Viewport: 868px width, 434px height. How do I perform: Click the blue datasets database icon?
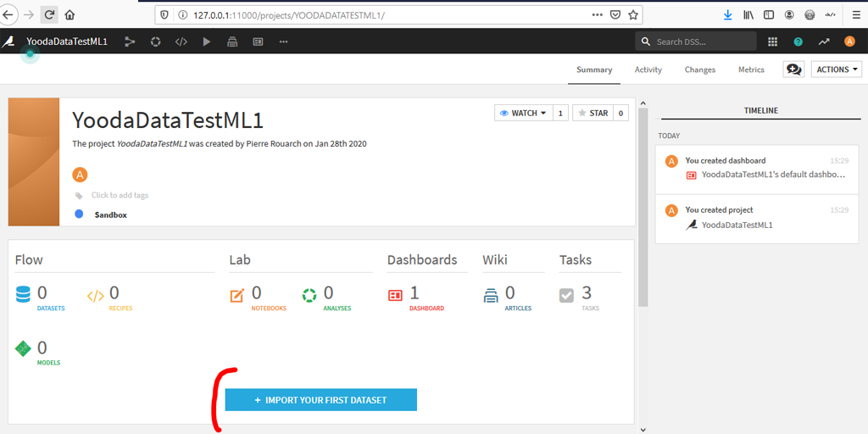pos(23,295)
